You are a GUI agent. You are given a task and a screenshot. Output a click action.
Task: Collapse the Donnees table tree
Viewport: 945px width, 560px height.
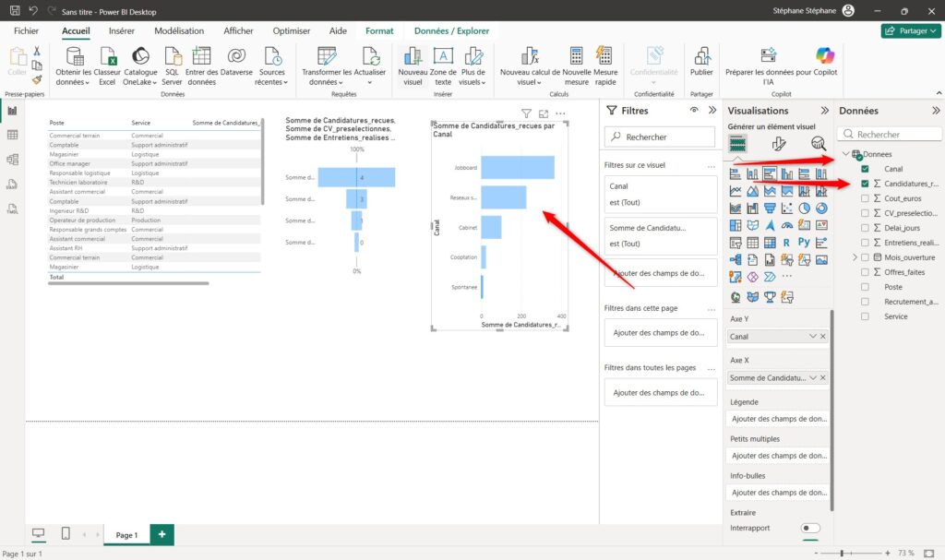(x=845, y=154)
